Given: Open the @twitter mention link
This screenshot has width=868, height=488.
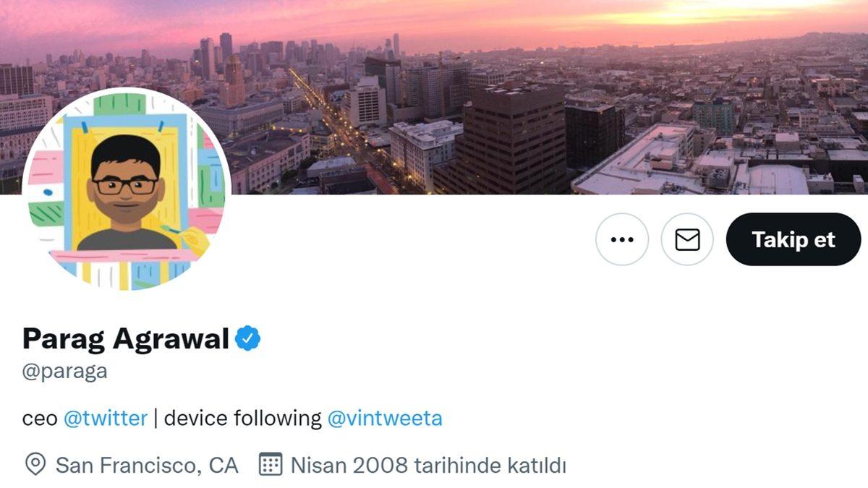Looking at the screenshot, I should 106,418.
